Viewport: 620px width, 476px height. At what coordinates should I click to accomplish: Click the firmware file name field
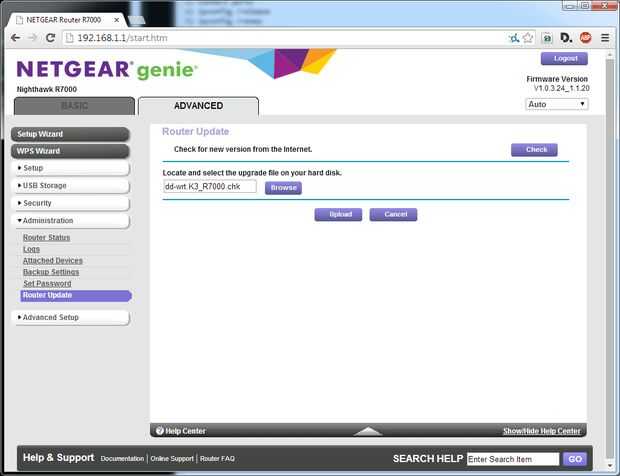pos(210,187)
